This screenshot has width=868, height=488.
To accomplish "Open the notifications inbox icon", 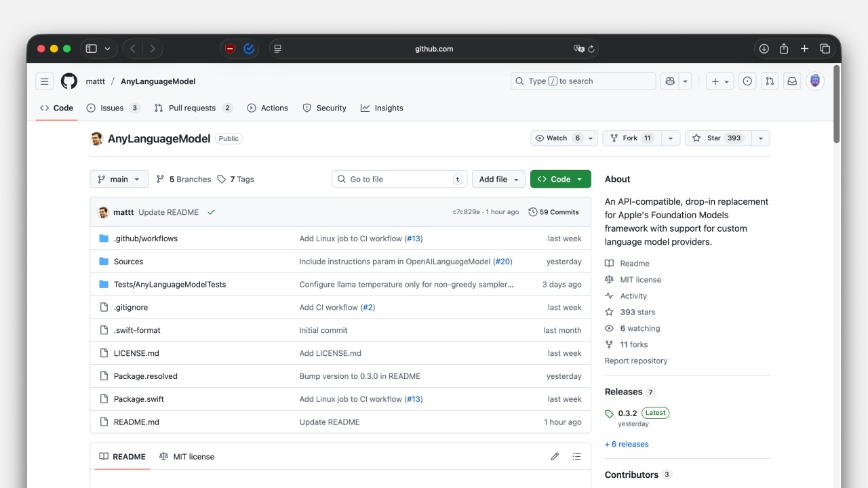I will click(x=791, y=81).
